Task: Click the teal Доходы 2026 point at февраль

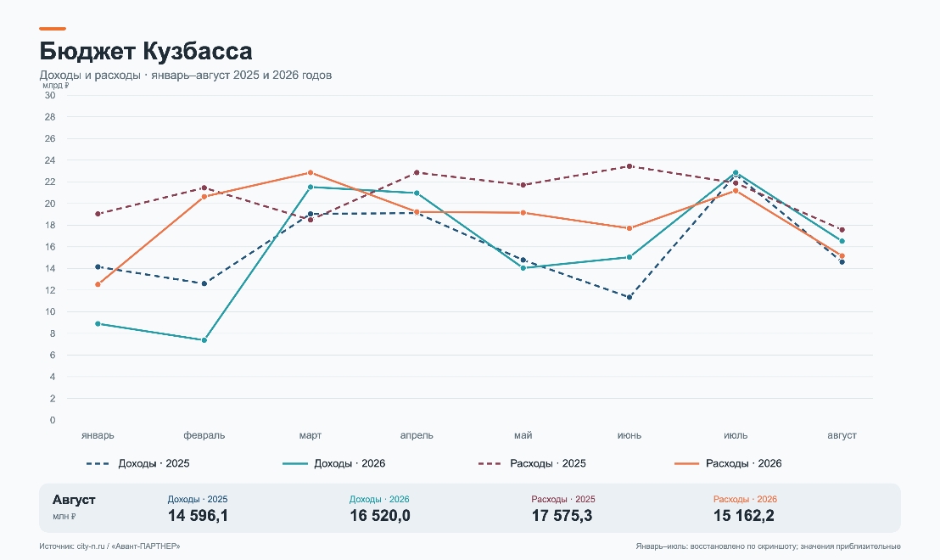Action: [x=204, y=340]
